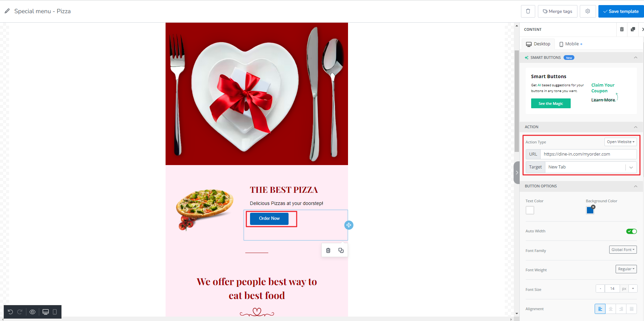The height and width of the screenshot is (321, 644).
Task: Switch to the Mobile tab
Action: tap(571, 44)
